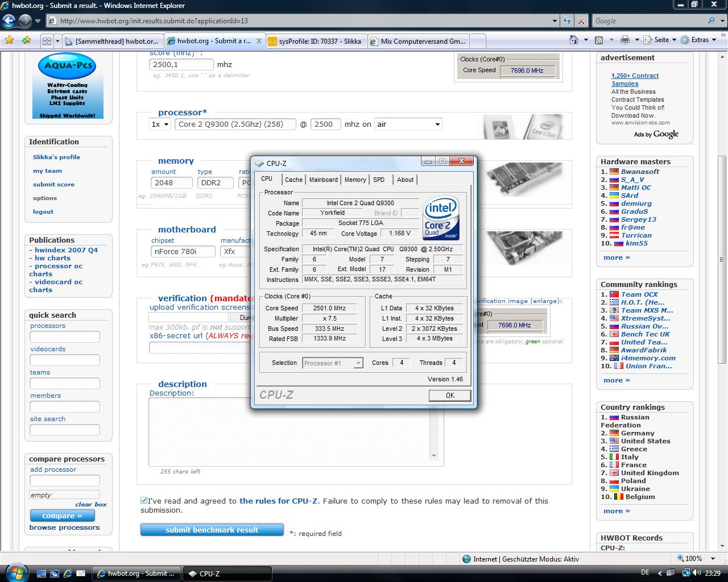Viewport: 728px width, 582px height.
Task: Go forward with the browser Forward arrow
Action: [x=25, y=21]
